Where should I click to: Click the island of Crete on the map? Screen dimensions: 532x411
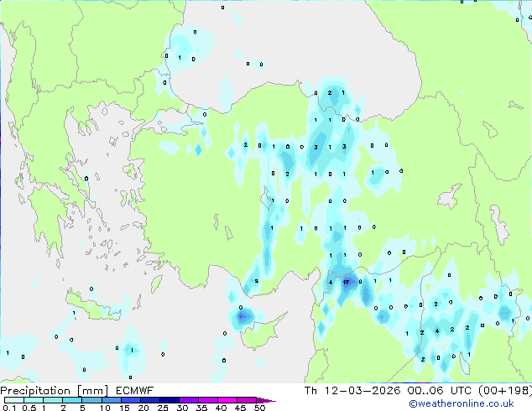pyautogui.click(x=93, y=307)
